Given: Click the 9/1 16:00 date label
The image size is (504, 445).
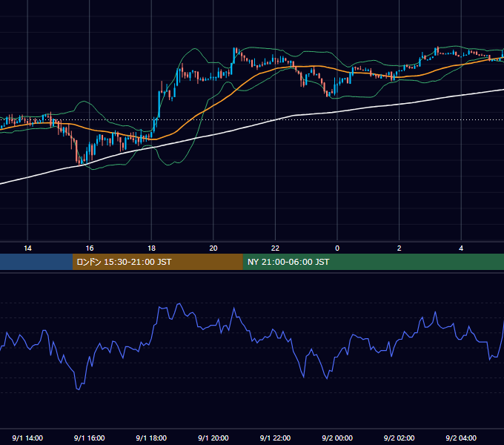Looking at the screenshot, I should (x=90, y=438).
